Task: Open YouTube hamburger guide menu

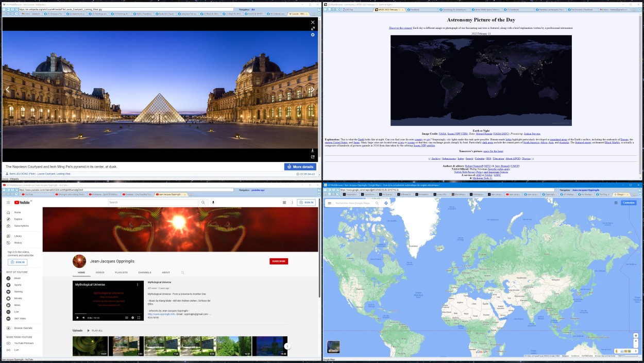Action: pos(9,203)
